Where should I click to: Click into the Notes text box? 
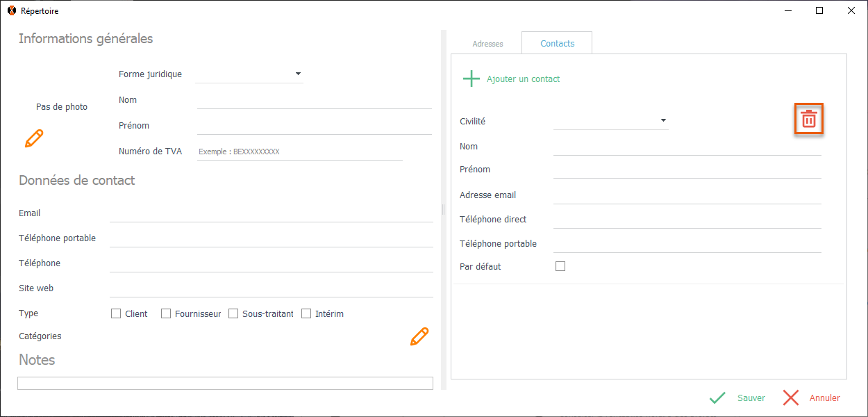pyautogui.click(x=225, y=383)
